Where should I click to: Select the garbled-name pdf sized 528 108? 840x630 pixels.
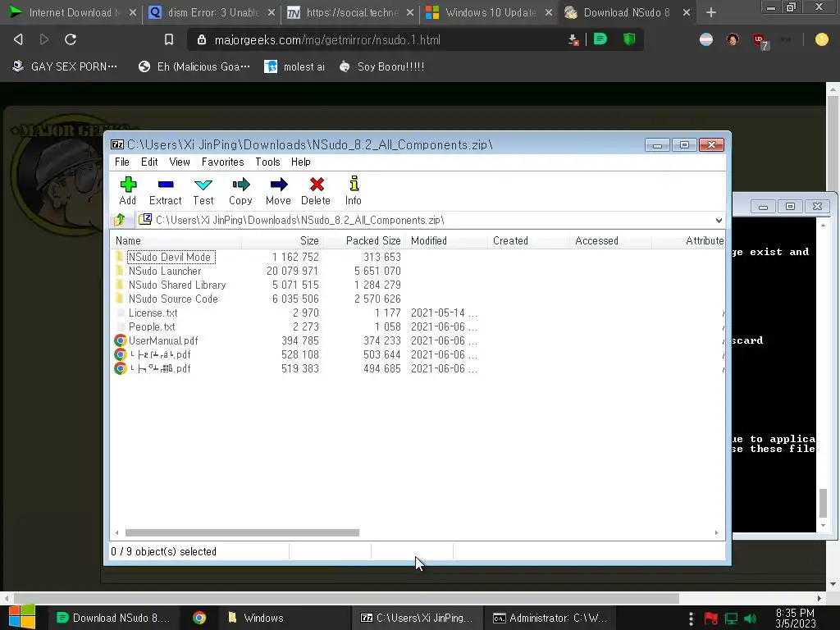click(x=160, y=354)
